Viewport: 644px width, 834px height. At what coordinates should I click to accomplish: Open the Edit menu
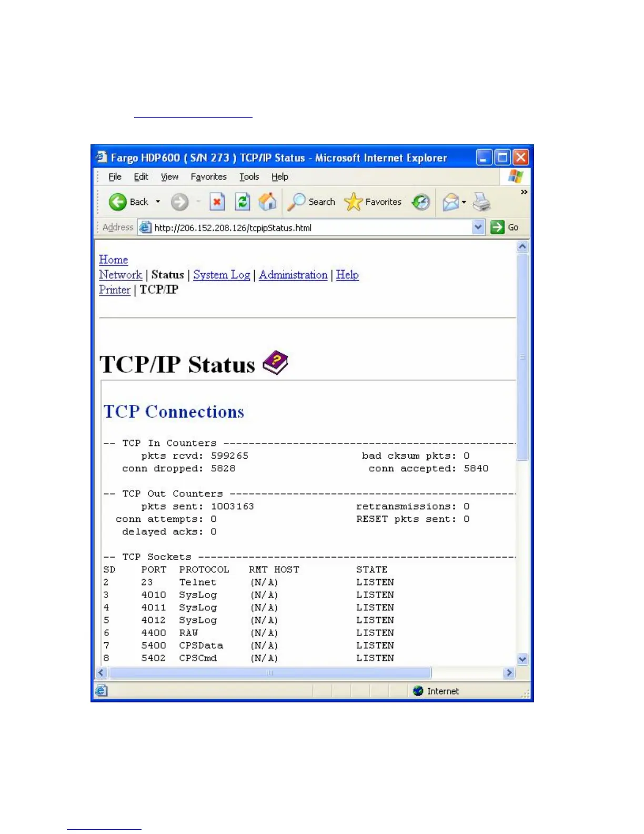pyautogui.click(x=141, y=177)
